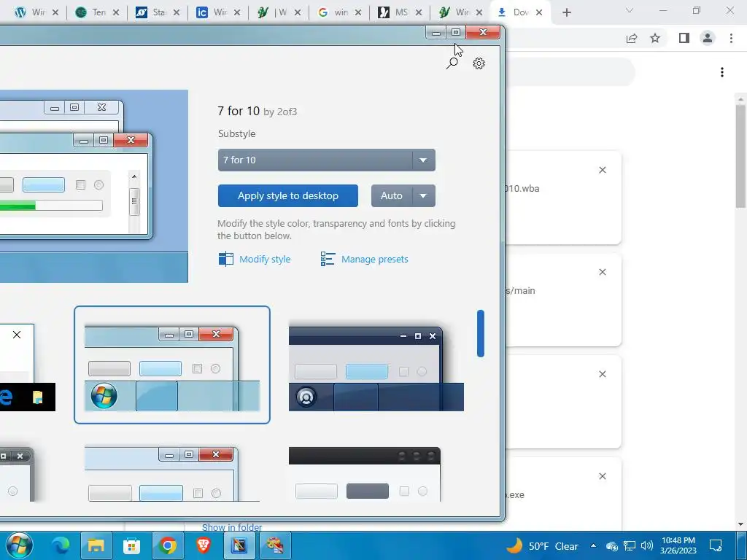The height and width of the screenshot is (560, 747).
Task: Open the downloads page more actions menu
Action: point(722,72)
